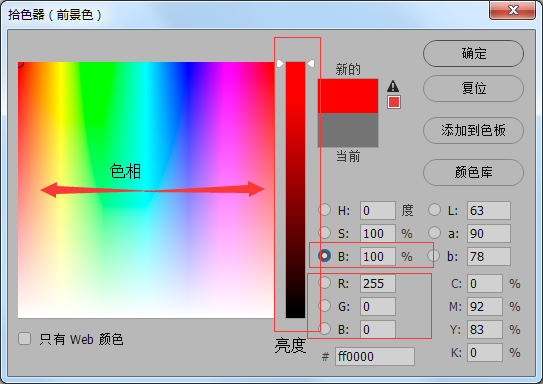Image resolution: width=543 pixels, height=384 pixels.
Task: Click the L value field showing 63
Action: point(489,210)
